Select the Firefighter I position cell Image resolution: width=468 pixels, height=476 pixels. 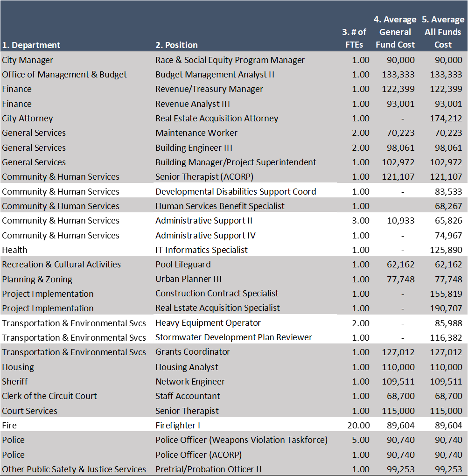click(176, 425)
